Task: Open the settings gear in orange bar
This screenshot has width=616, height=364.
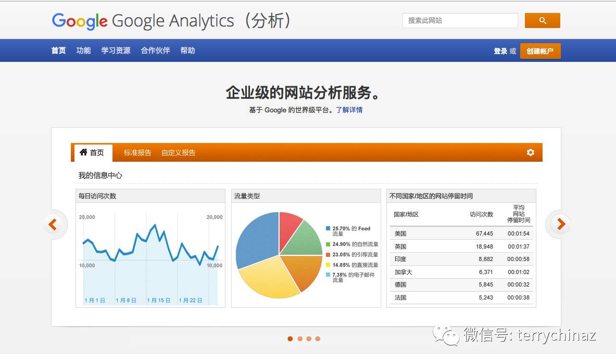Action: pyautogui.click(x=531, y=152)
